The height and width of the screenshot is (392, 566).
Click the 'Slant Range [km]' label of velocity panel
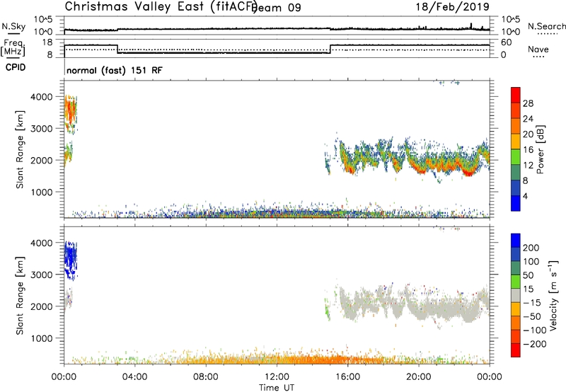[x=20, y=295]
